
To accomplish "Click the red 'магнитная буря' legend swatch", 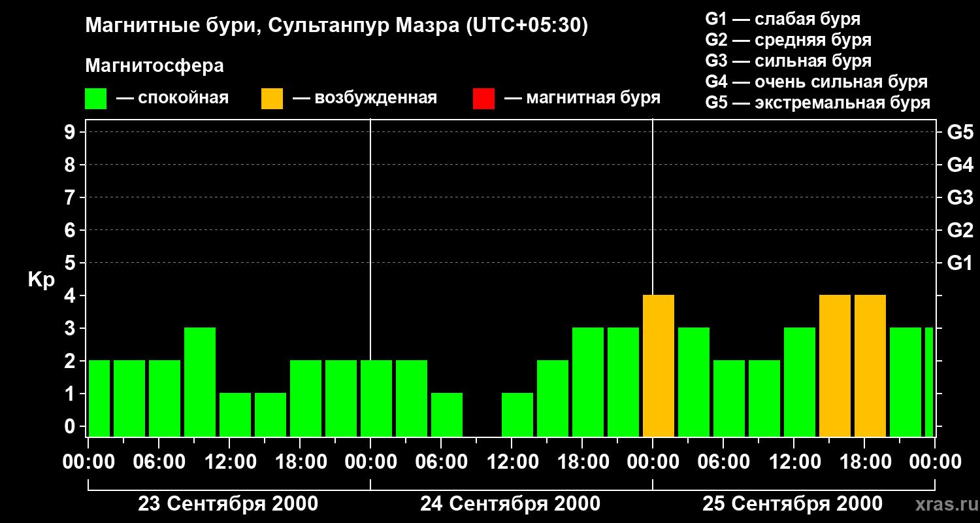I will 483,99.
